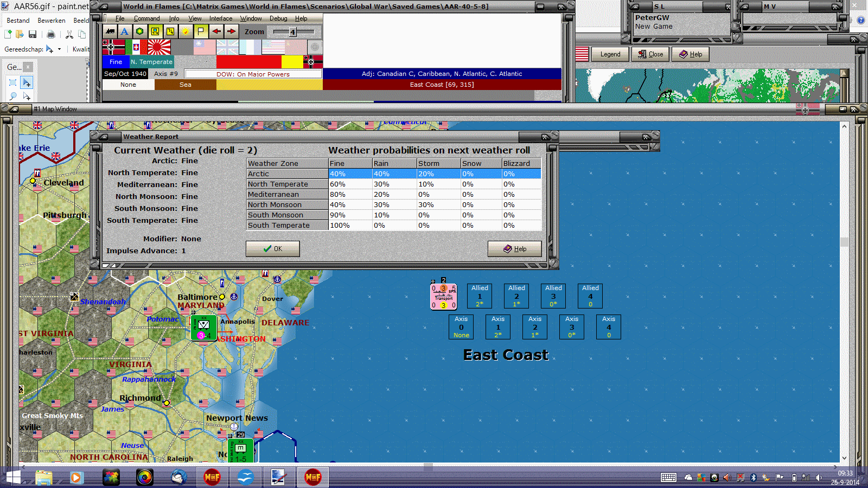Select the Italian flag in the major powers row

click(x=137, y=47)
